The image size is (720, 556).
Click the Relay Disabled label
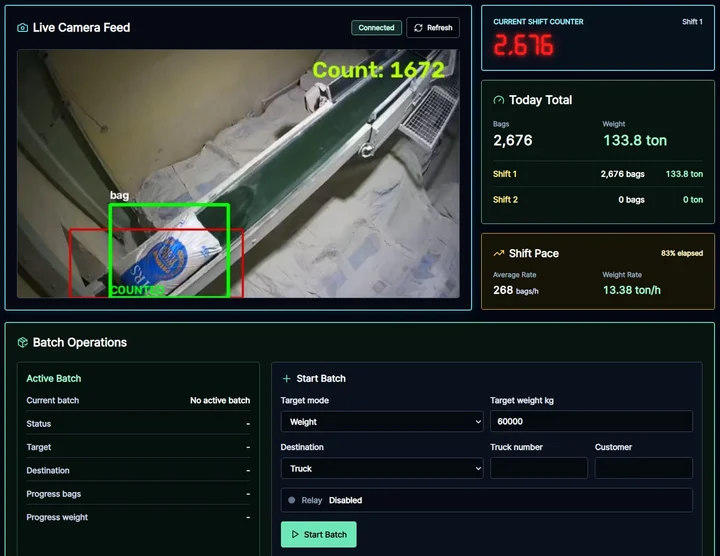click(332, 500)
